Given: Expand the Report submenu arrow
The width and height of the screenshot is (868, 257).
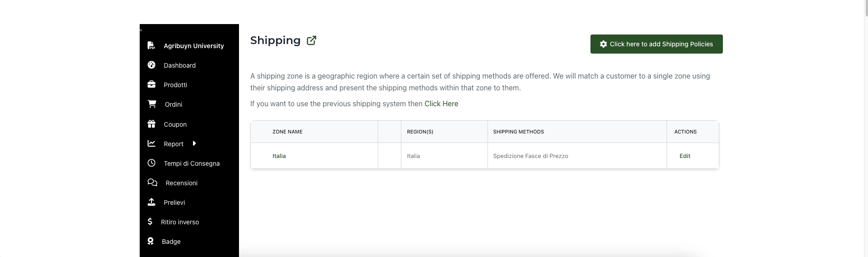Looking at the screenshot, I should 195,143.
